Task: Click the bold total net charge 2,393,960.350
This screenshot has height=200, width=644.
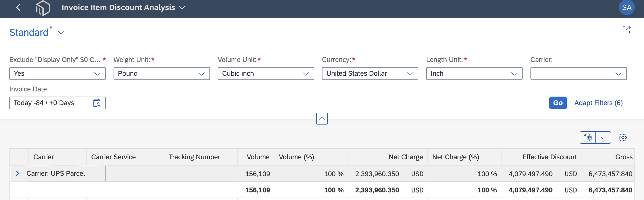Action: (377, 190)
